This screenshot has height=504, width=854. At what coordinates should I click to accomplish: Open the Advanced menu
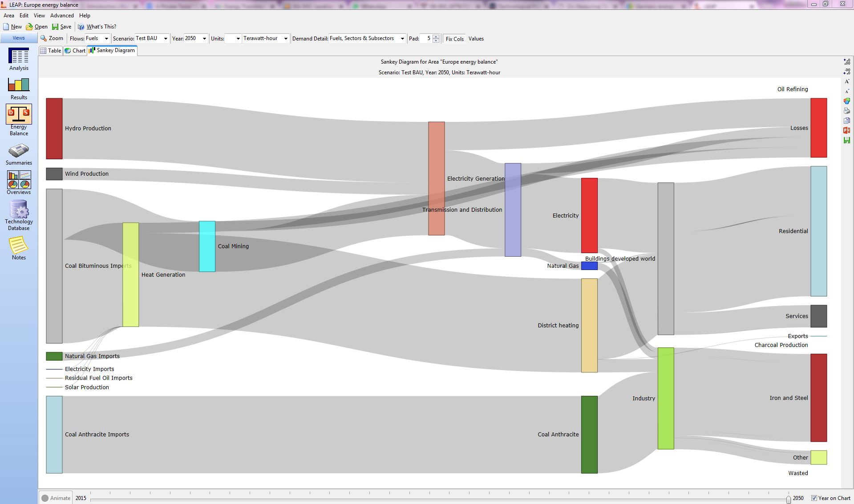(x=62, y=16)
